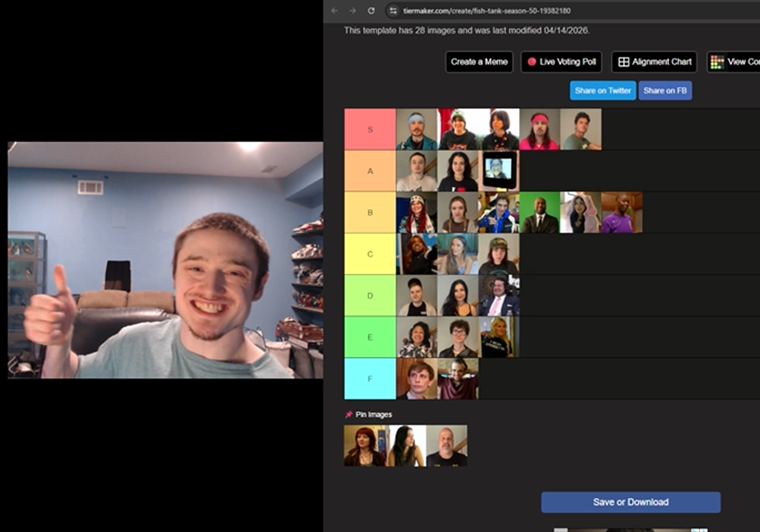This screenshot has width=760, height=532.
Task: Click the red pin icon beside Pin Images
Action: coord(348,414)
